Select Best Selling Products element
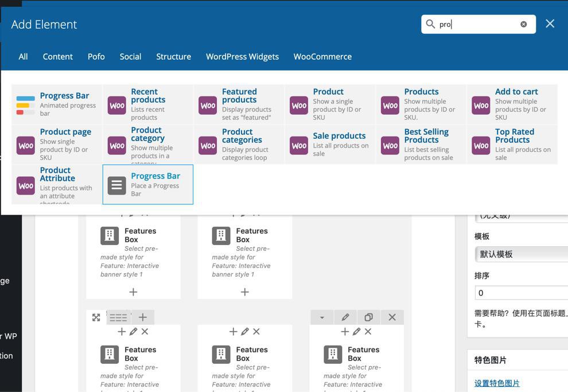This screenshot has width=568, height=392. [421, 145]
